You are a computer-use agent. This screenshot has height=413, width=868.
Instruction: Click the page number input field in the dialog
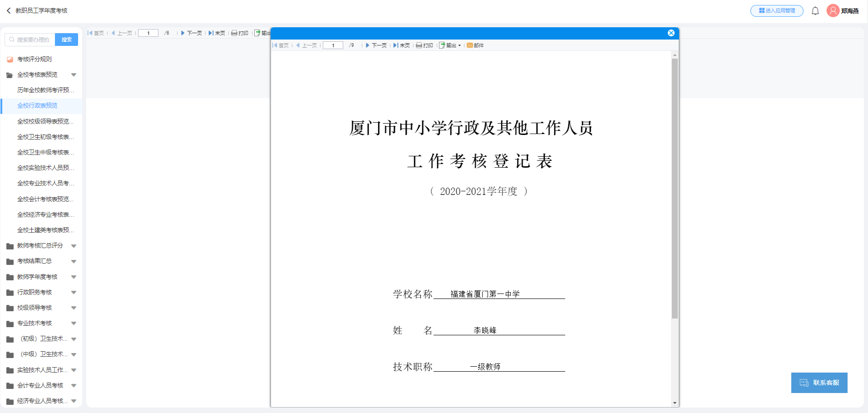[333, 45]
